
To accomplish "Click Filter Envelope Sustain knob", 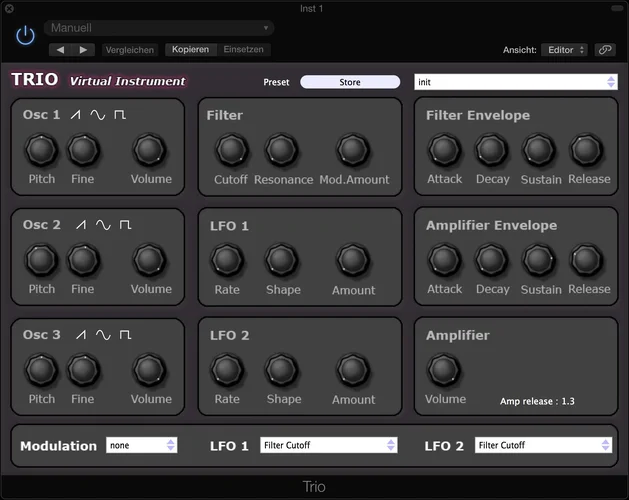I will (x=539, y=150).
